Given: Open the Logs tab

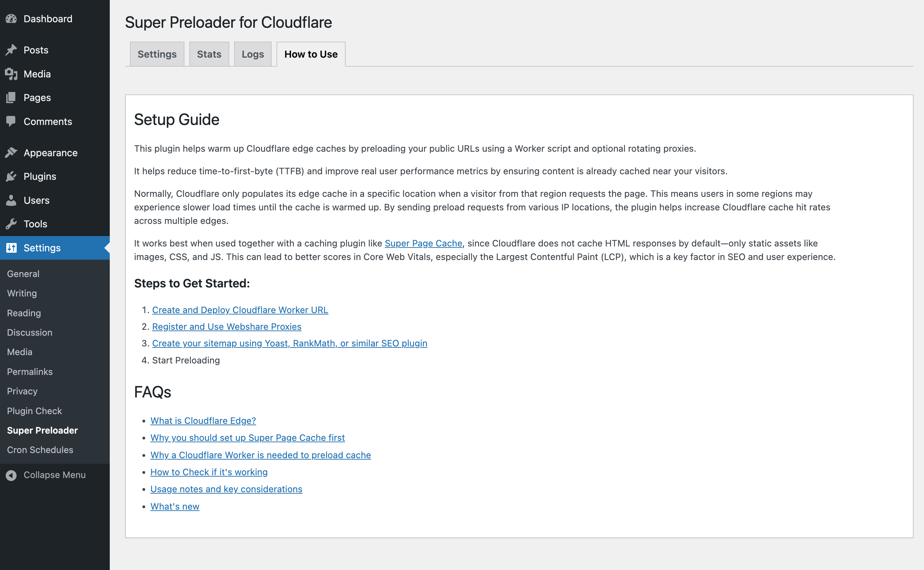Looking at the screenshot, I should 253,54.
